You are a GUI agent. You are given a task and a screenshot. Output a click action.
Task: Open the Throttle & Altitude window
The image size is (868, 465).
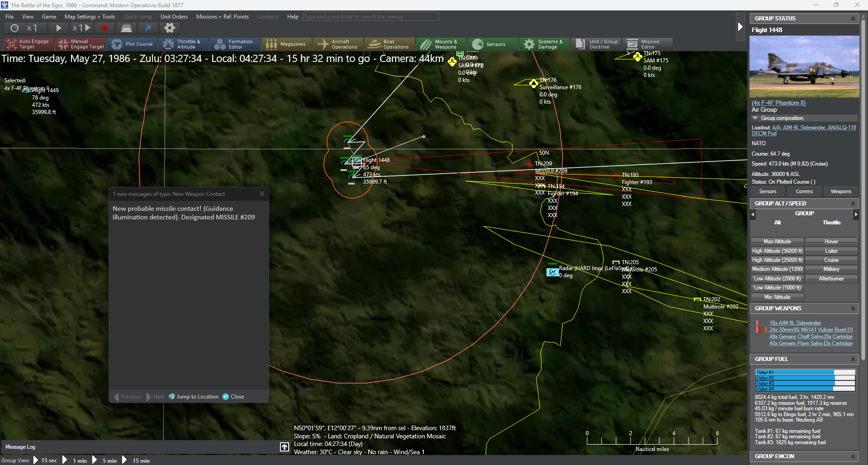(x=183, y=44)
